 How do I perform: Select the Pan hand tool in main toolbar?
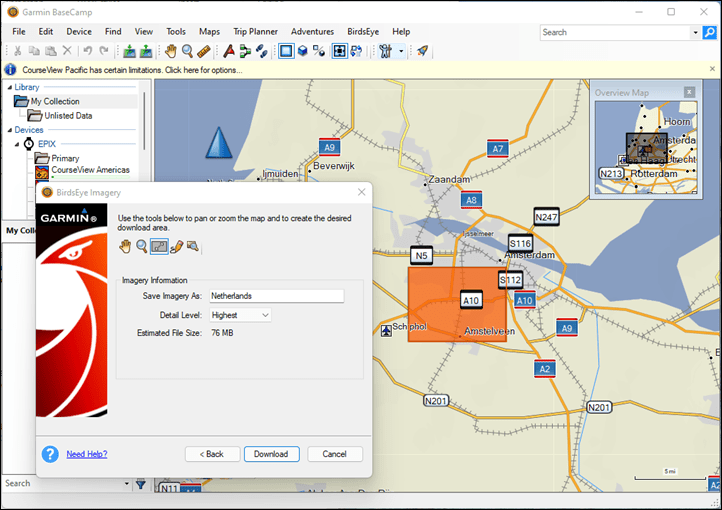click(171, 51)
